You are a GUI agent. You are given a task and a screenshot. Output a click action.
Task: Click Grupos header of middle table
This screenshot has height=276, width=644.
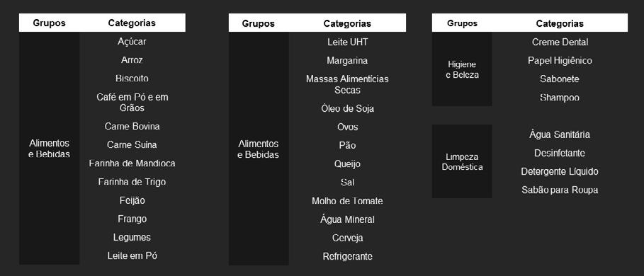point(259,23)
